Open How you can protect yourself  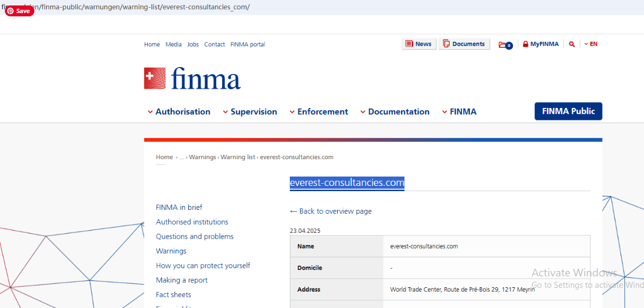click(x=203, y=266)
